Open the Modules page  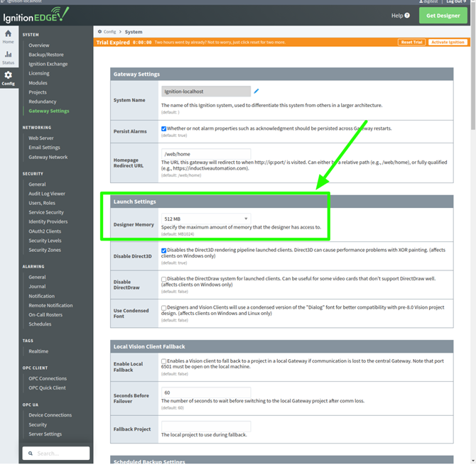pos(38,83)
